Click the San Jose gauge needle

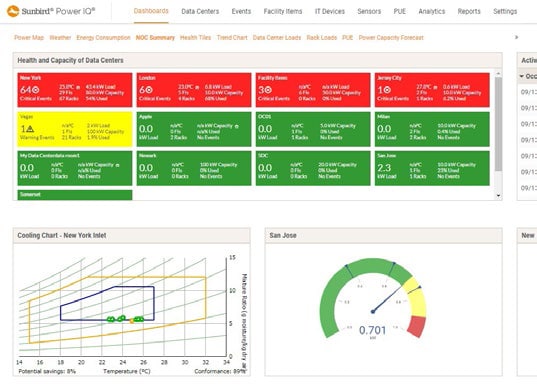(x=387, y=298)
